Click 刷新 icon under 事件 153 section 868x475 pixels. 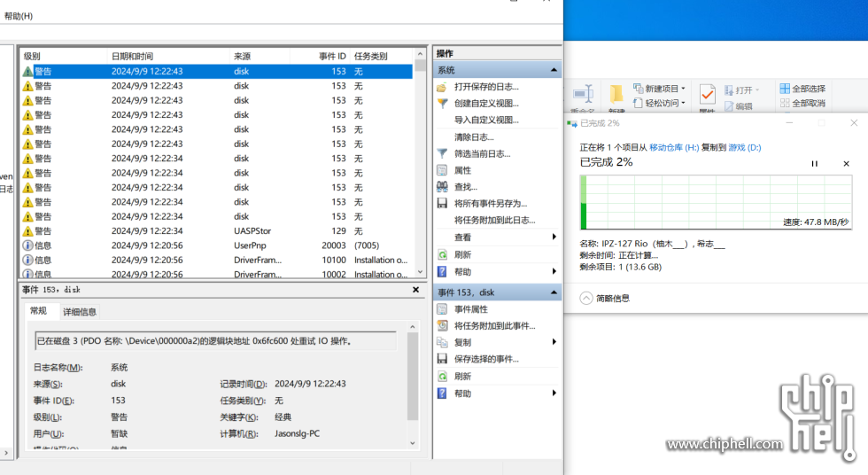(442, 377)
